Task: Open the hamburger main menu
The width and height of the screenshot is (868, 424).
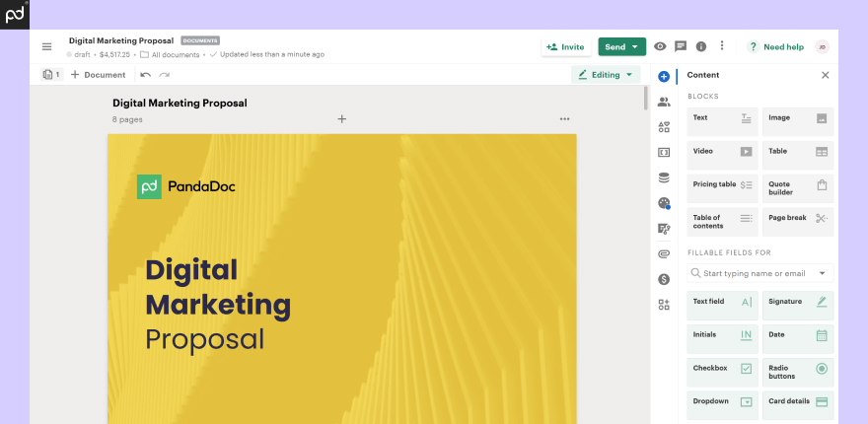Action: pyautogui.click(x=47, y=46)
